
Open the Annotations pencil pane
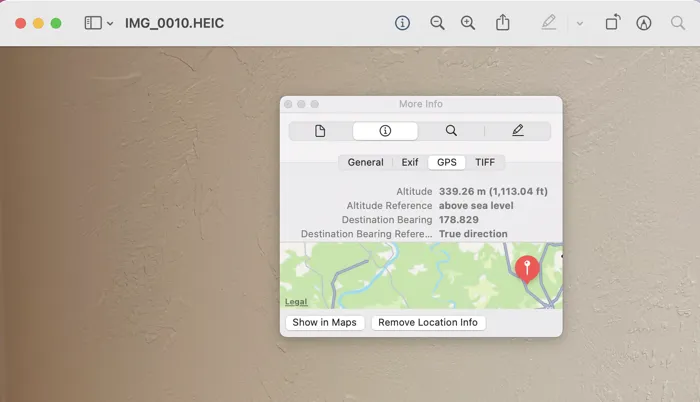pos(517,131)
